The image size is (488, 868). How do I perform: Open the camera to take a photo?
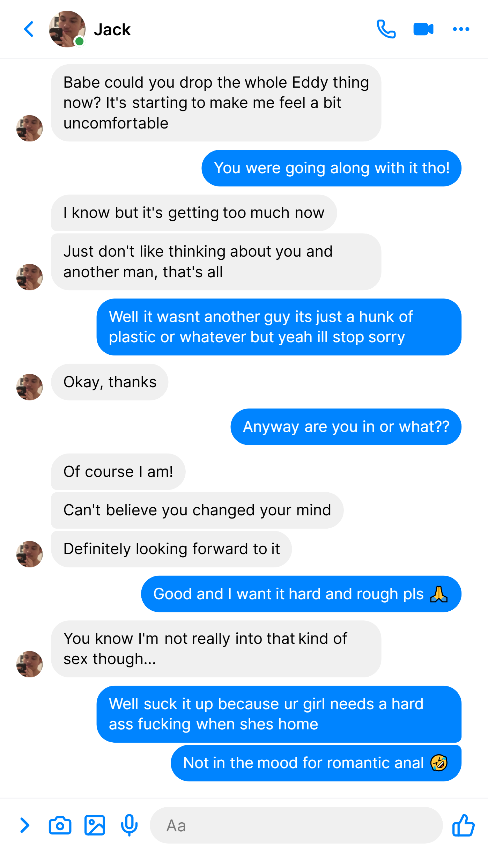[x=60, y=825]
